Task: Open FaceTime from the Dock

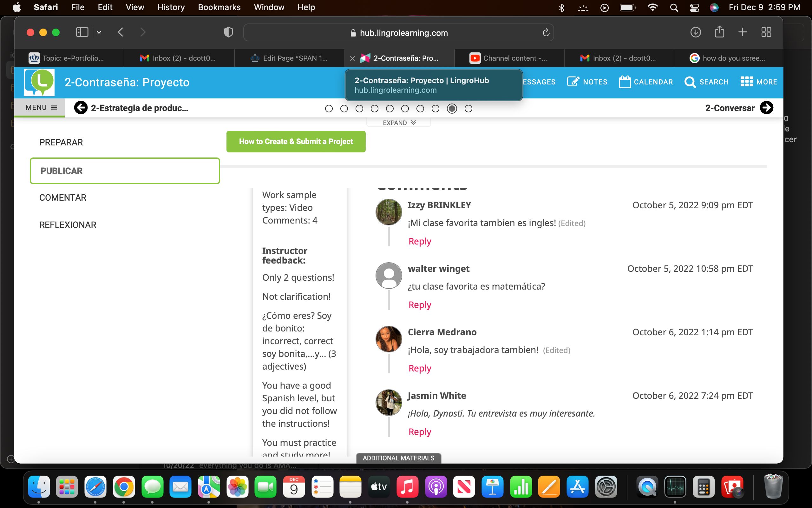Action: [x=265, y=486]
